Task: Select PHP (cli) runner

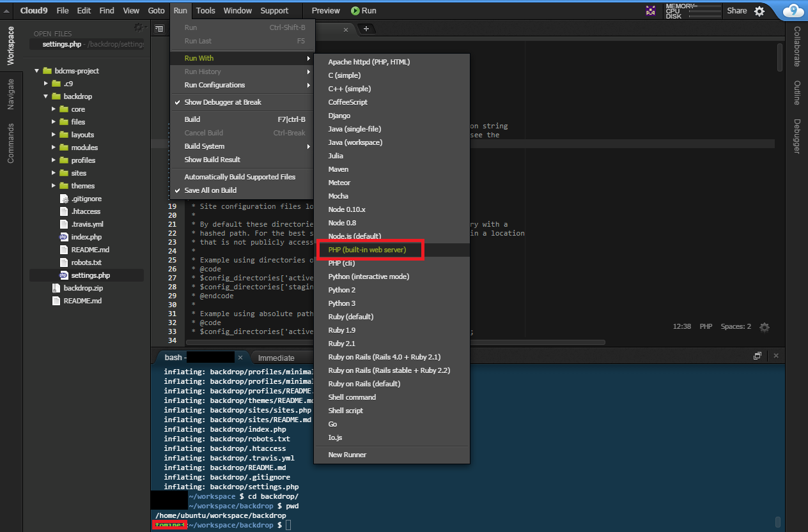Action: coord(392,263)
